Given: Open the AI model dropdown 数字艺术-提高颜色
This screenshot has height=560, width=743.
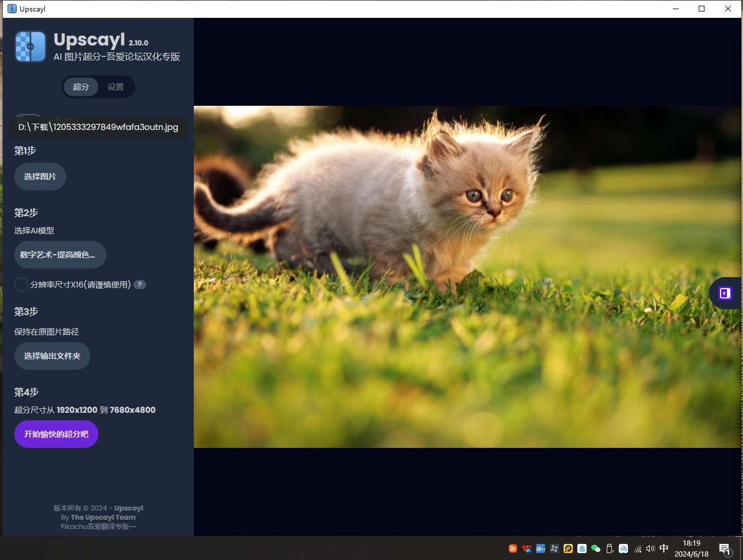Looking at the screenshot, I should pyautogui.click(x=60, y=255).
